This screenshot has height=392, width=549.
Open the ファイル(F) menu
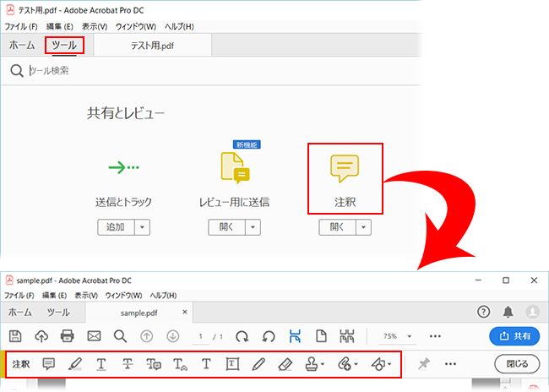(21, 27)
